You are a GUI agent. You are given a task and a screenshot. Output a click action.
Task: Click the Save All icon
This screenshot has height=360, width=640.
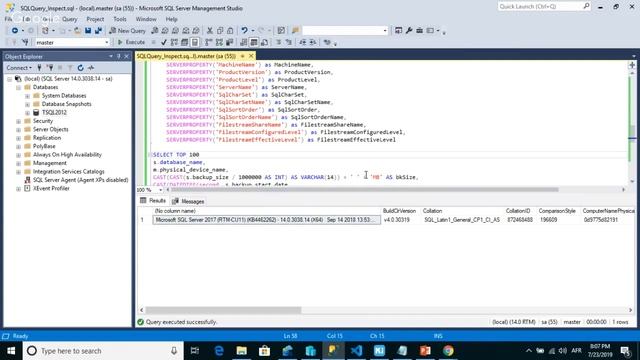[98, 31]
